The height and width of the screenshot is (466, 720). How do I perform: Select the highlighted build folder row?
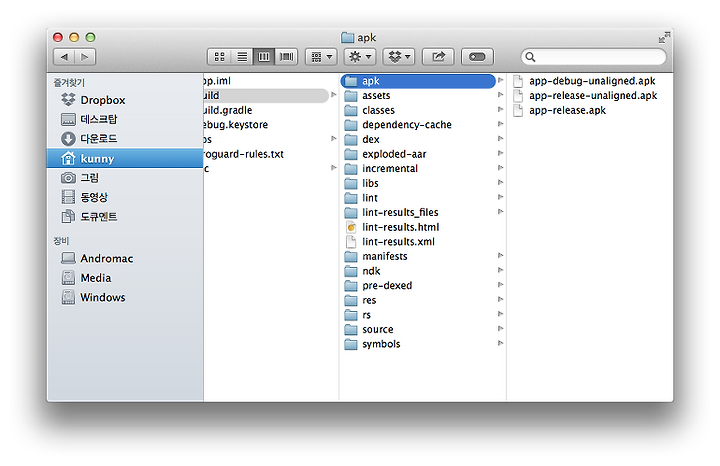pos(266,95)
